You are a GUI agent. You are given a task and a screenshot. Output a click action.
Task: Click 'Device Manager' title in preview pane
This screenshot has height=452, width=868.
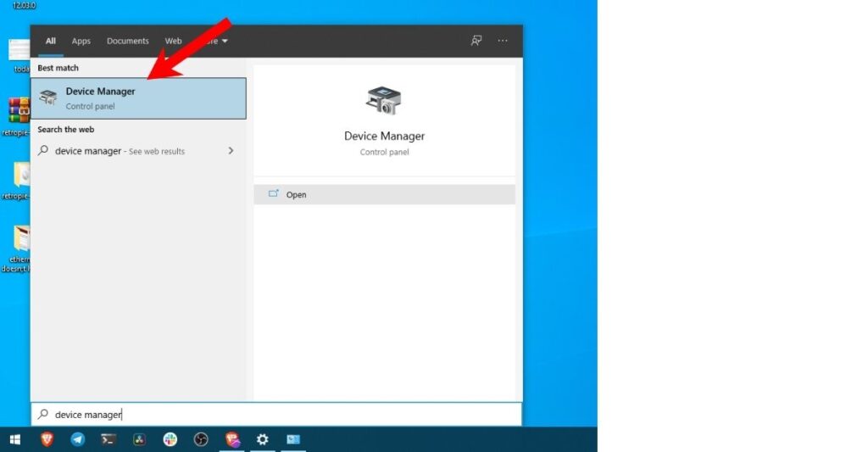(x=384, y=136)
